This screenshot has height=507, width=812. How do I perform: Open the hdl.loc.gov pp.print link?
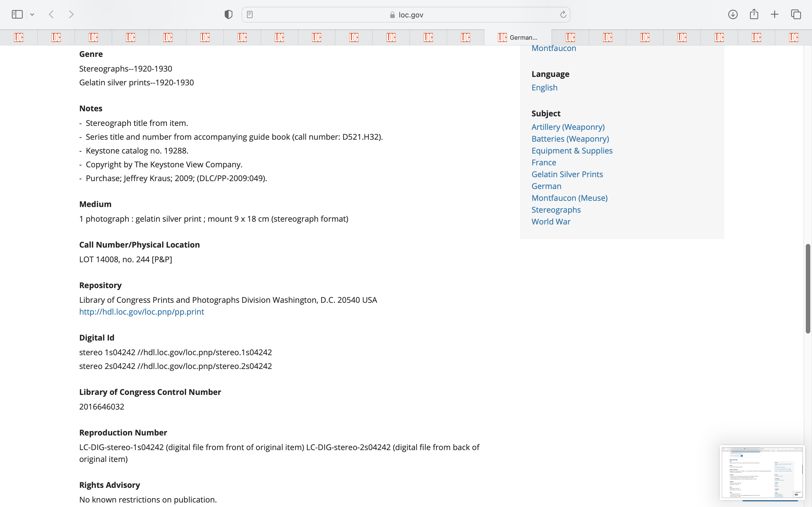(x=141, y=312)
